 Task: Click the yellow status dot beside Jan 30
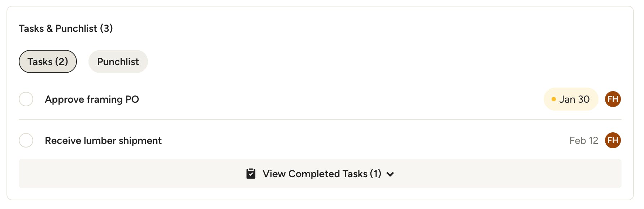coord(553,99)
